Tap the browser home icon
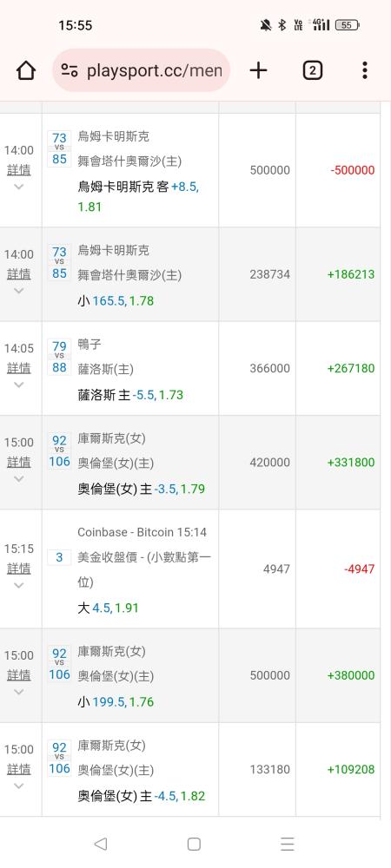391x868 pixels. (x=25, y=70)
